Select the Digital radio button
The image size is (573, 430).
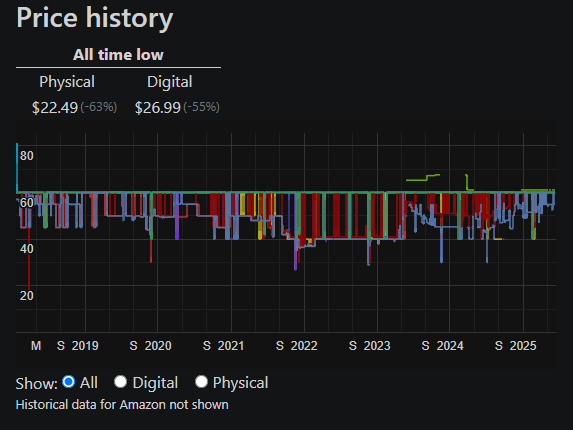pos(120,382)
